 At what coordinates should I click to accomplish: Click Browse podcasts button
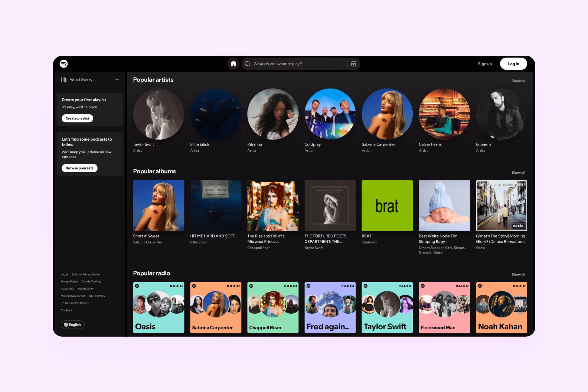point(79,168)
